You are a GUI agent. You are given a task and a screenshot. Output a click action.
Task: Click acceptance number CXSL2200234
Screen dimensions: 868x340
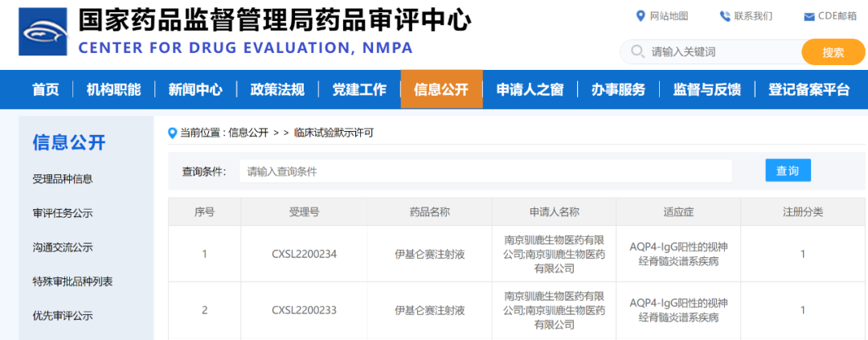304,255
